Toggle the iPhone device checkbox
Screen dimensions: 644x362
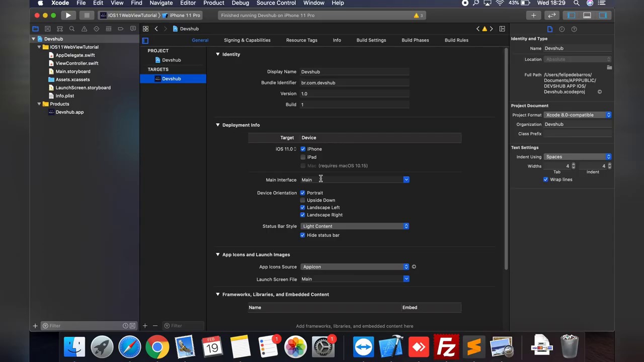[x=303, y=149]
